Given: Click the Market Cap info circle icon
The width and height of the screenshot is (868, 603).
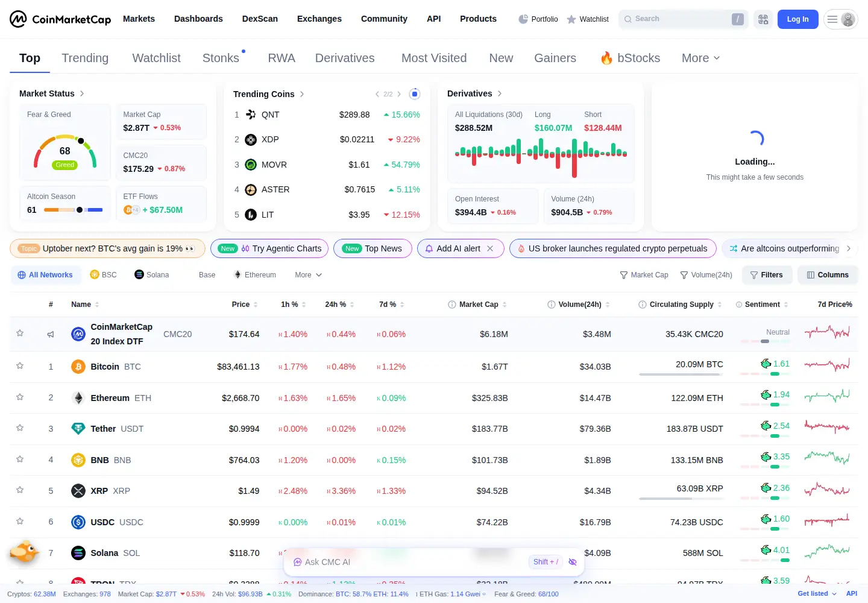Looking at the screenshot, I should [452, 305].
